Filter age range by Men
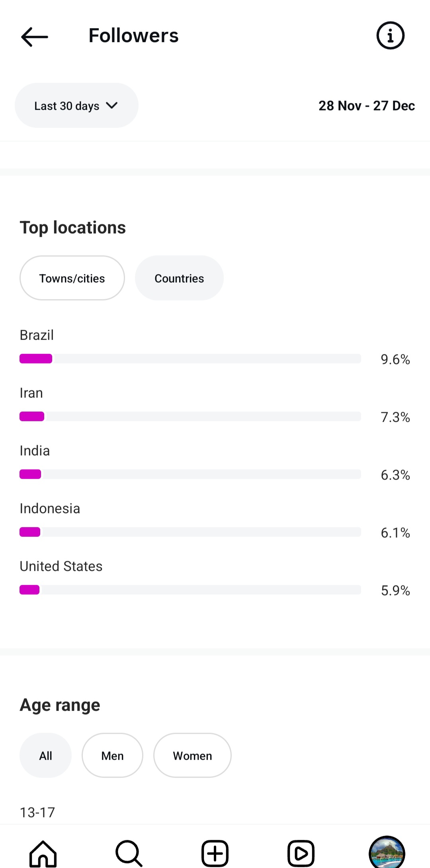Image resolution: width=430 pixels, height=868 pixels. click(112, 756)
